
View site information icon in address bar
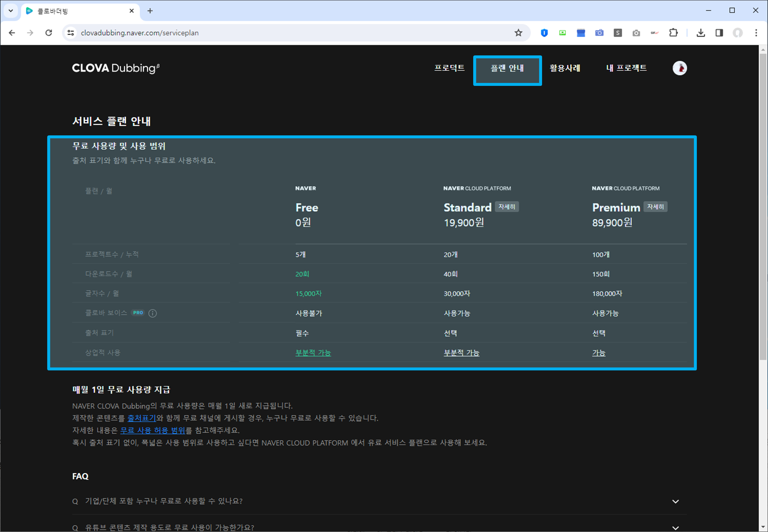click(x=71, y=33)
